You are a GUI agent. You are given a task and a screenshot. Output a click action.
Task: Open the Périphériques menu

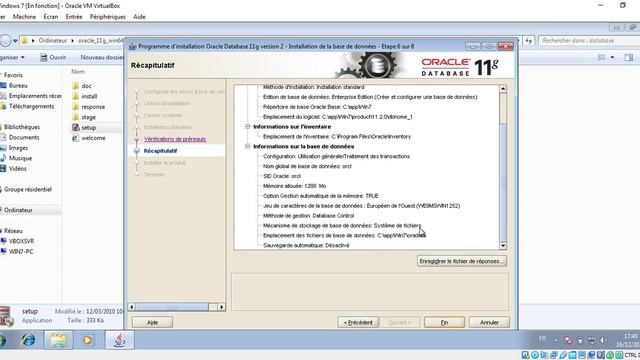click(108, 17)
